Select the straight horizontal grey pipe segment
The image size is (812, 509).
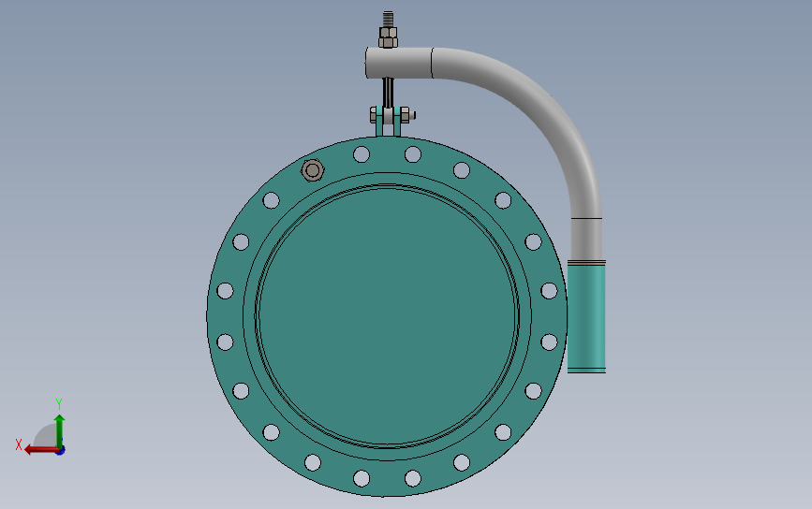pyautogui.click(x=399, y=63)
